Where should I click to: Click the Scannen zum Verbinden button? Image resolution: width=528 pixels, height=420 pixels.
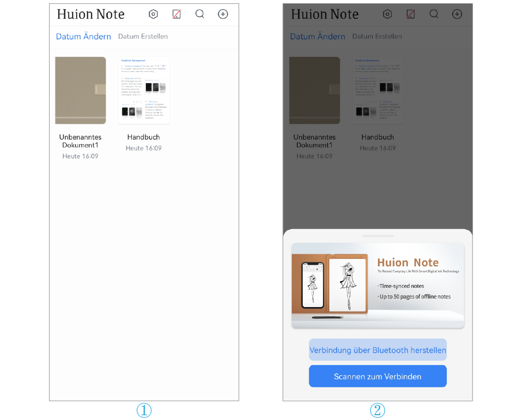[x=378, y=376]
